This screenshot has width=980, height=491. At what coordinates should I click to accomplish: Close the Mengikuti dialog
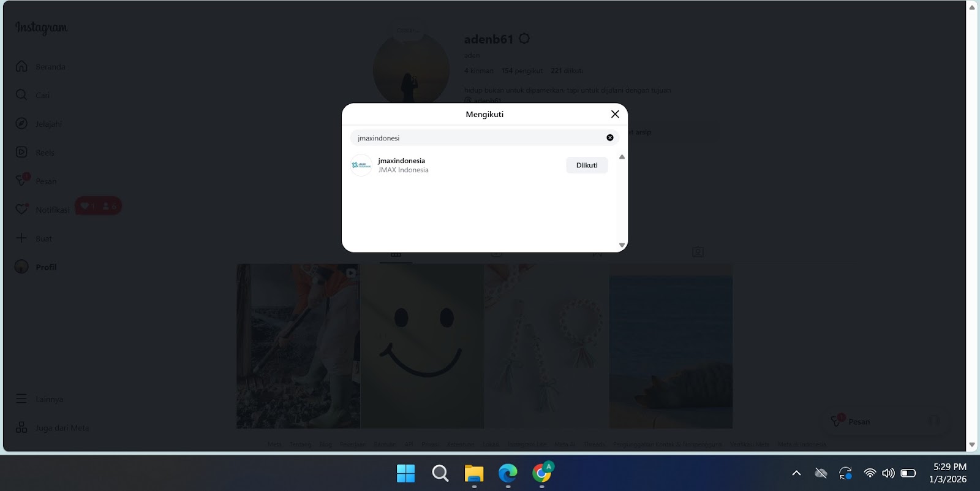point(615,114)
